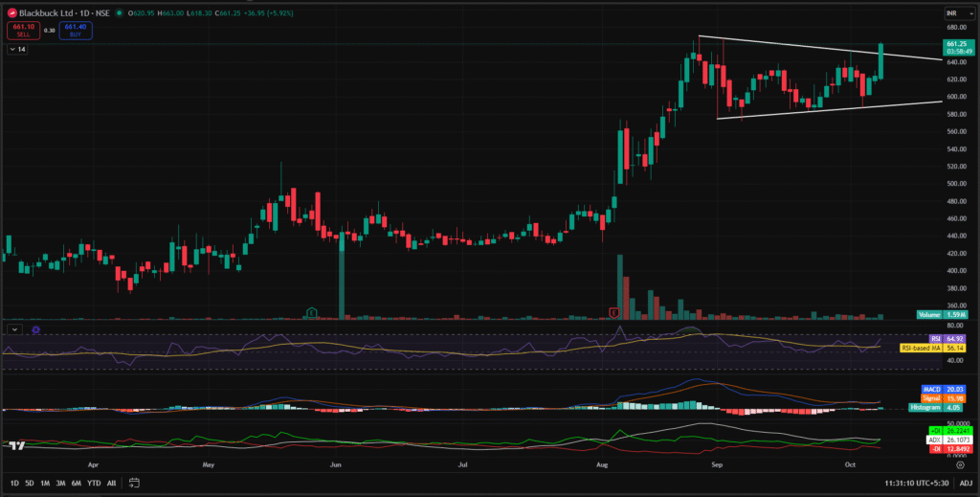Open the go-to-date calendar icon
Screen dimensions: 980x497
tap(135, 483)
